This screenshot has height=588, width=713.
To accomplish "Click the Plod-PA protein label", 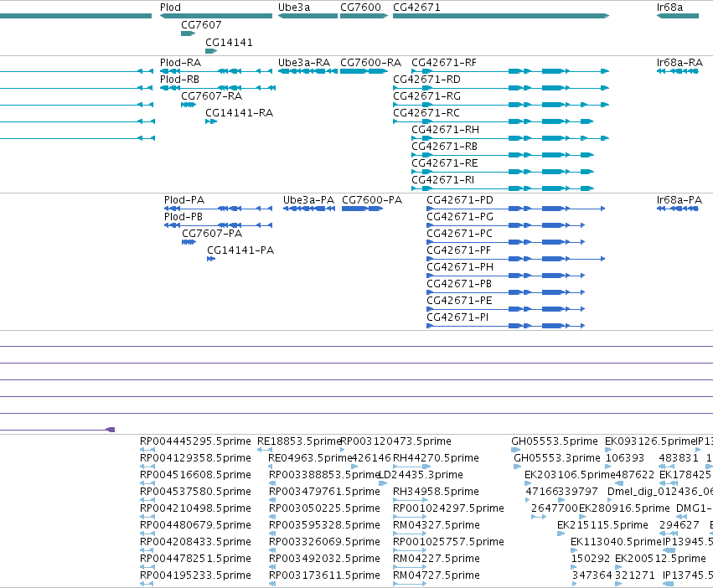I will (x=184, y=200).
